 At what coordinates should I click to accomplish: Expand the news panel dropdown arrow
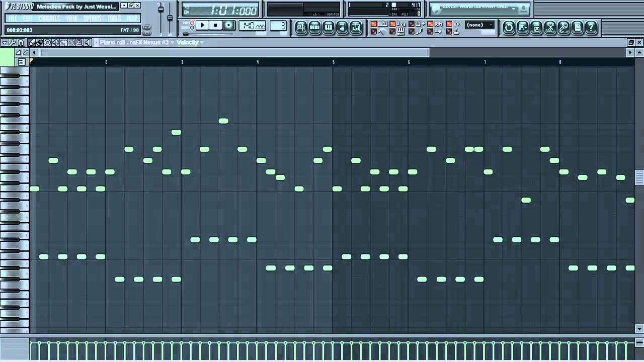click(x=513, y=9)
